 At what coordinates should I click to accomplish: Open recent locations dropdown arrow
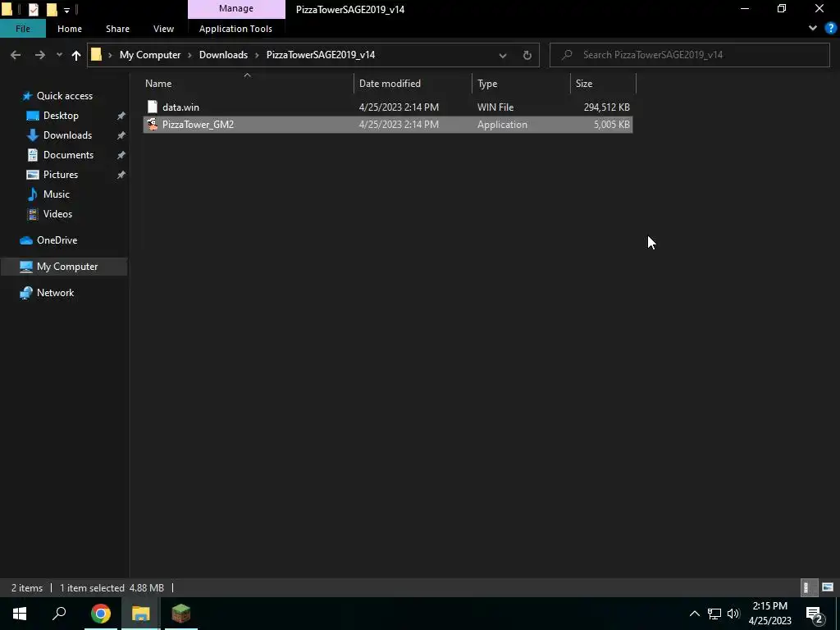click(x=59, y=55)
